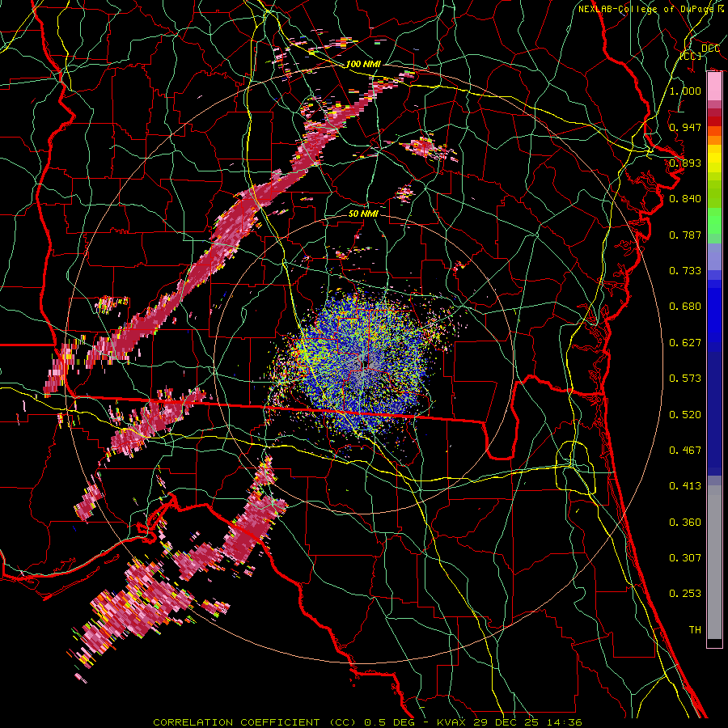Pick the light pink segment of color bar
Screen dimensions: 728x728
pos(714,87)
